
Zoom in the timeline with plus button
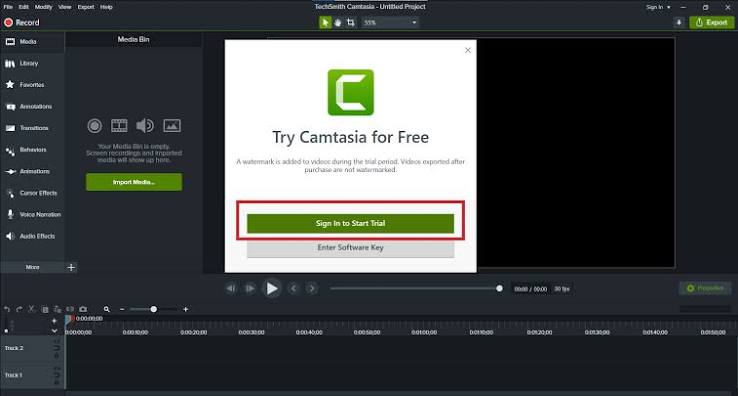(x=185, y=309)
